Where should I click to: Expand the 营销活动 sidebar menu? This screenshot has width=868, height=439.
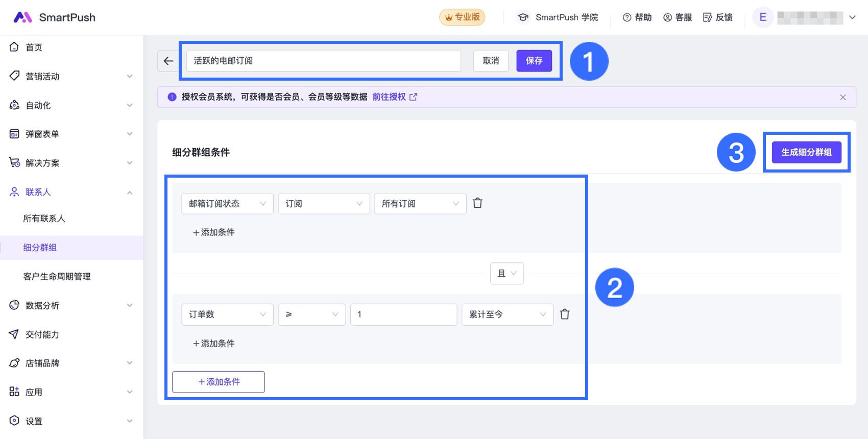click(x=130, y=77)
